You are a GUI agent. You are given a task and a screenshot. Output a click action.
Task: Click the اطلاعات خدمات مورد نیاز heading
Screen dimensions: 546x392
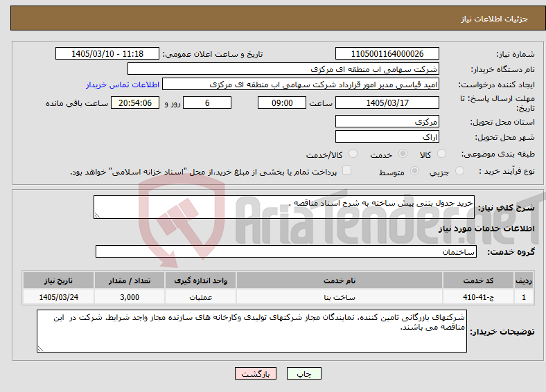(486, 229)
